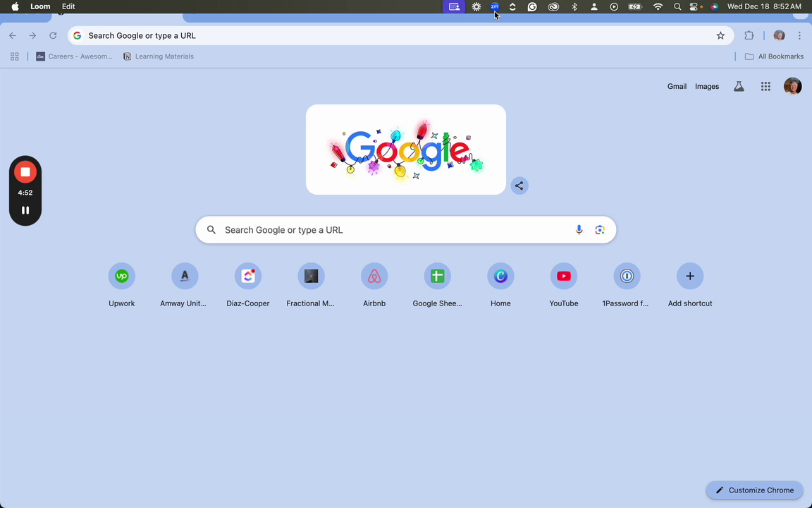Open Gmail link

[x=677, y=87]
